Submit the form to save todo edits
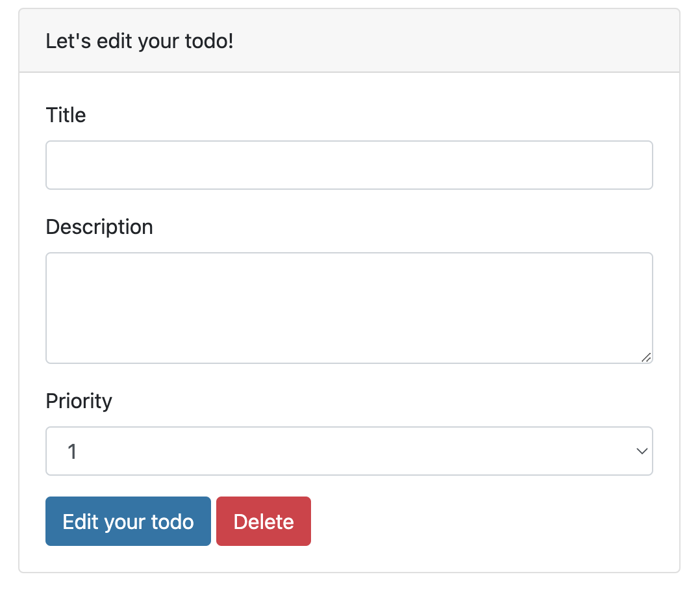 coord(128,521)
